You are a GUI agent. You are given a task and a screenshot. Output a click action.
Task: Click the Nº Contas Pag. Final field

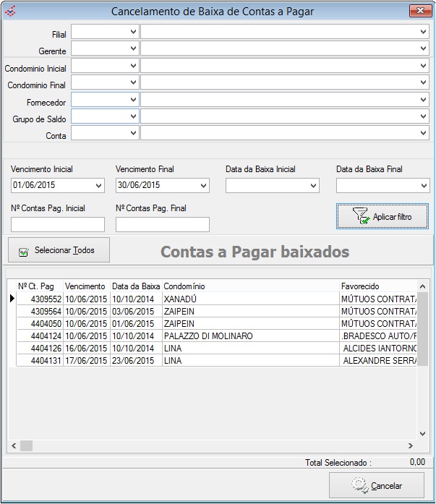(x=162, y=225)
